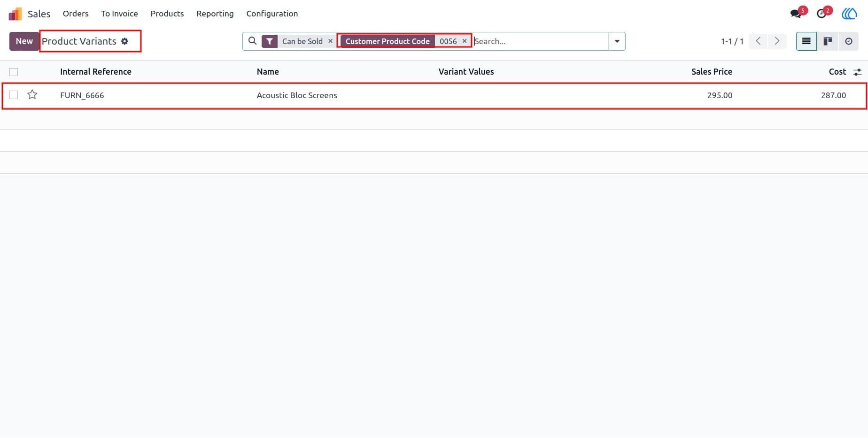Viewport: 868px width, 438px height.
Task: Select the FURN_6666 row checkbox
Action: (x=14, y=95)
